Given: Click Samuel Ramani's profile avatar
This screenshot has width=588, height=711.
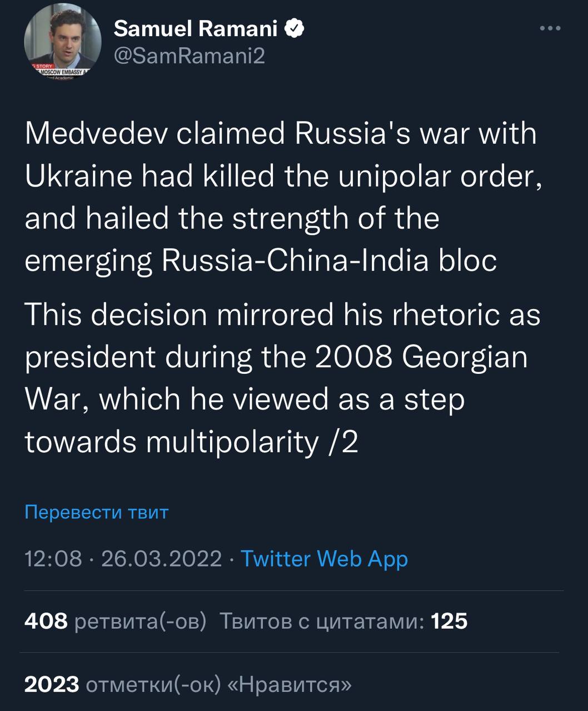Looking at the screenshot, I should click(x=63, y=42).
